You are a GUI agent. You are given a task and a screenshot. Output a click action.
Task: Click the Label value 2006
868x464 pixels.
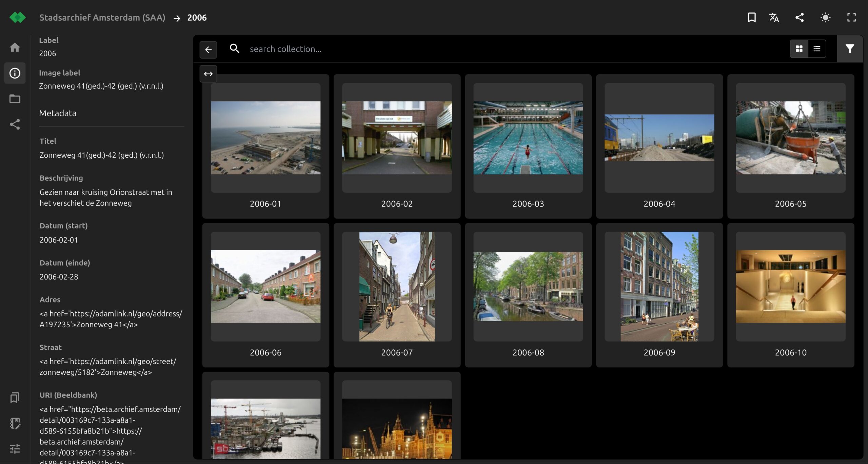point(47,53)
